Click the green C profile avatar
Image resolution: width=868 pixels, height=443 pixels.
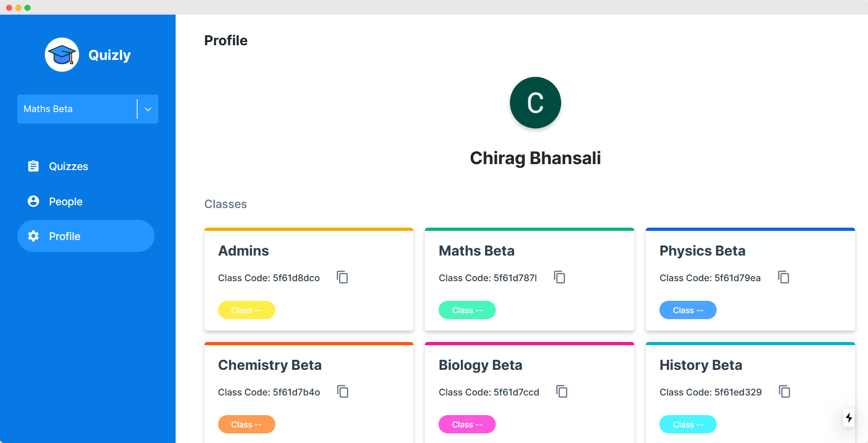tap(535, 103)
